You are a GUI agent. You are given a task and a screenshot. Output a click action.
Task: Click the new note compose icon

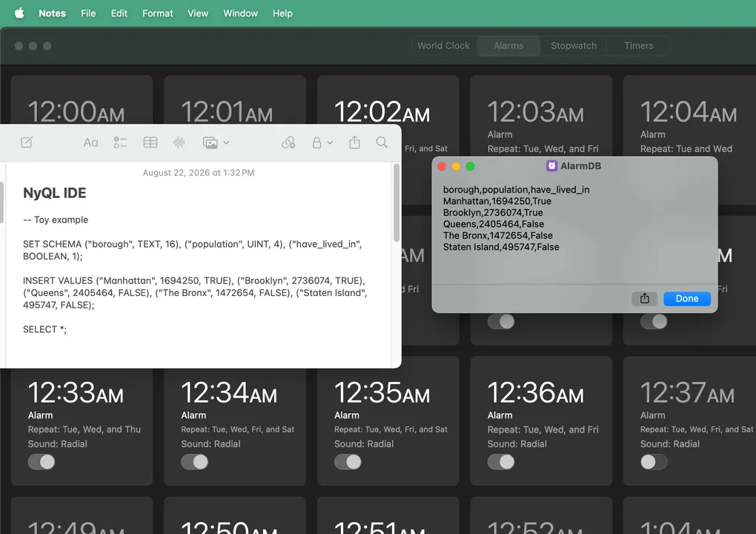[27, 142]
